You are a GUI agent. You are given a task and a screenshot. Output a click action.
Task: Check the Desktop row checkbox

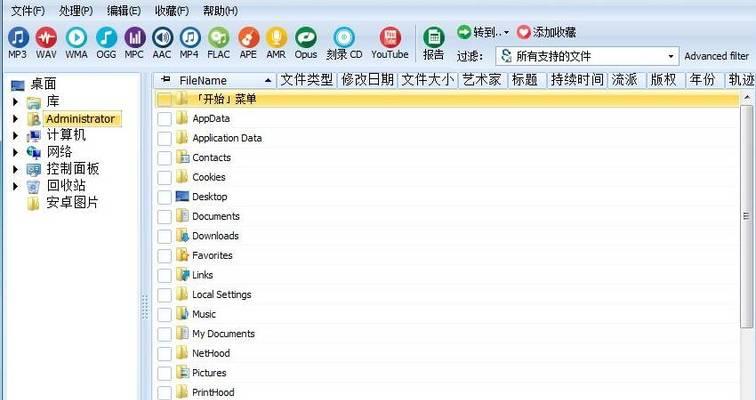[x=164, y=197]
